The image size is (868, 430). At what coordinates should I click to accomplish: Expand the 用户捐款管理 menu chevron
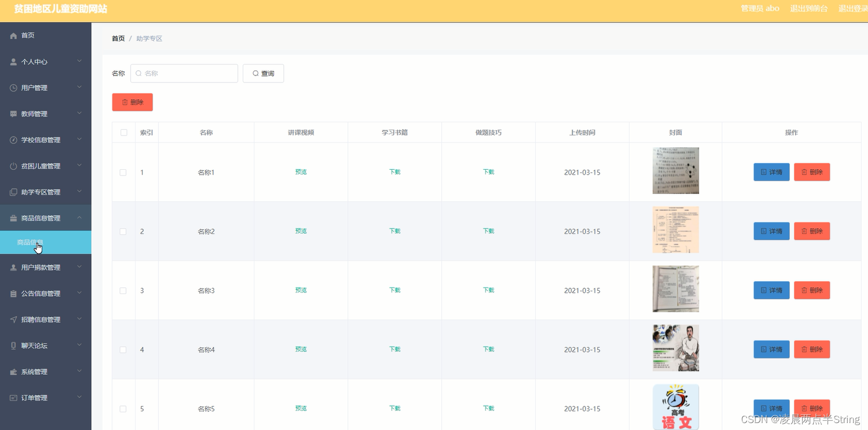coord(79,267)
